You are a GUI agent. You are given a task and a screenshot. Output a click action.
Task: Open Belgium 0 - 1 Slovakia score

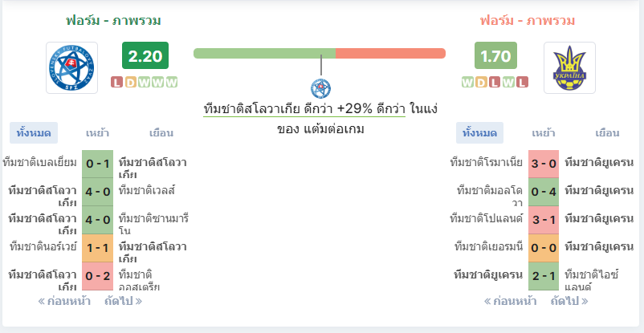pyautogui.click(x=98, y=164)
